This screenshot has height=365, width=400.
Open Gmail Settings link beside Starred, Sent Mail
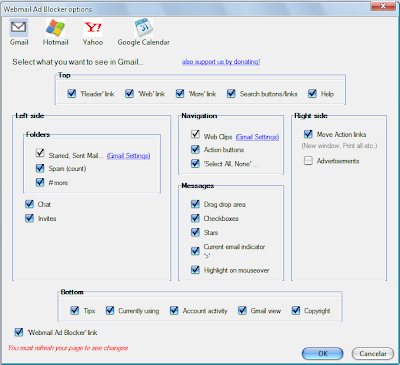128,156
